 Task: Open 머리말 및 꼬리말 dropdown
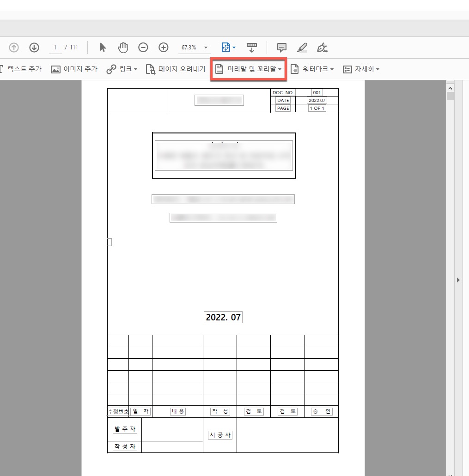249,69
